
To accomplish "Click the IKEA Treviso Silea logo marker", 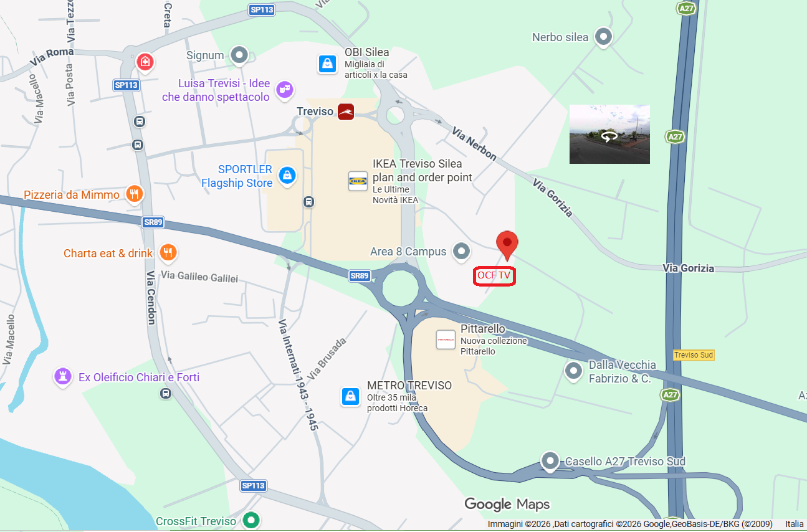I will click(358, 181).
